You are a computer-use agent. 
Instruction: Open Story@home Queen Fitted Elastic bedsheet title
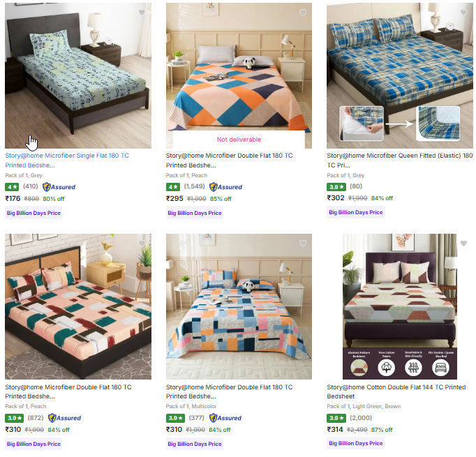pos(400,160)
